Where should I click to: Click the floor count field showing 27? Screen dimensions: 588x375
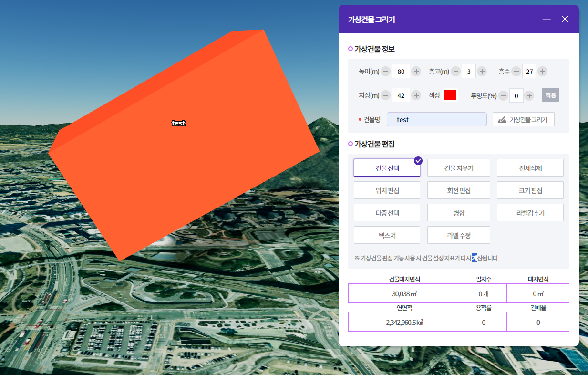(x=529, y=72)
